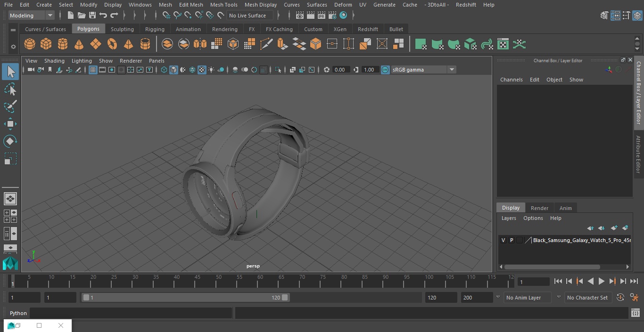The width and height of the screenshot is (644, 332).
Task: Open the shelf settings gear
Action: 13,46
